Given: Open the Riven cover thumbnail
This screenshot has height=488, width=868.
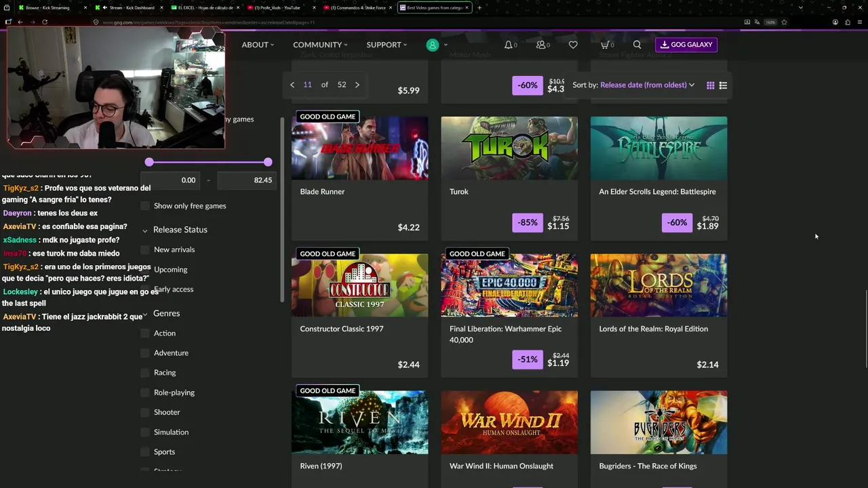Looking at the screenshot, I should click(x=360, y=422).
